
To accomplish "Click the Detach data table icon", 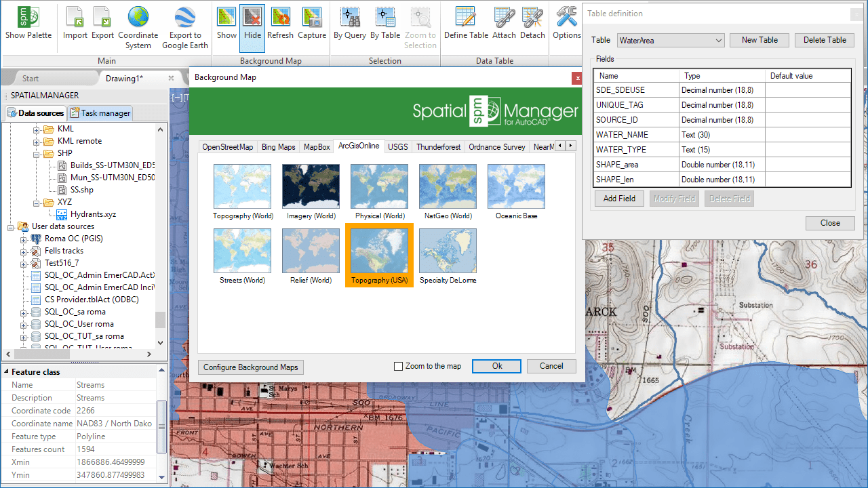I will pos(532,24).
